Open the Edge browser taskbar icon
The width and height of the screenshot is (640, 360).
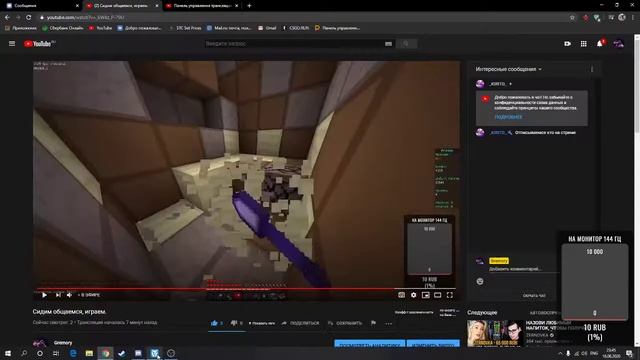coord(73,353)
